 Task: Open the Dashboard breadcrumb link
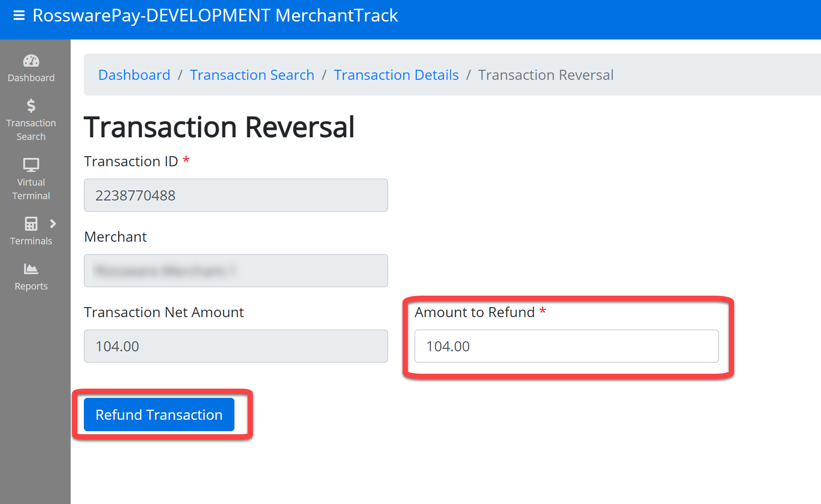(x=134, y=75)
